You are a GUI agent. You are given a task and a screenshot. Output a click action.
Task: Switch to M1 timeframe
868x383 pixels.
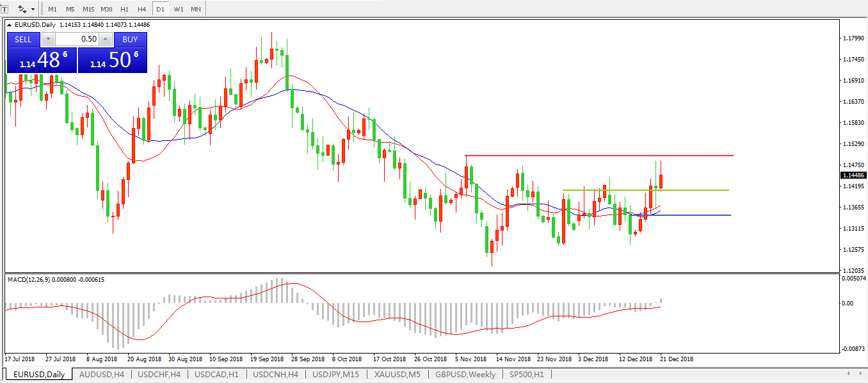coord(52,10)
